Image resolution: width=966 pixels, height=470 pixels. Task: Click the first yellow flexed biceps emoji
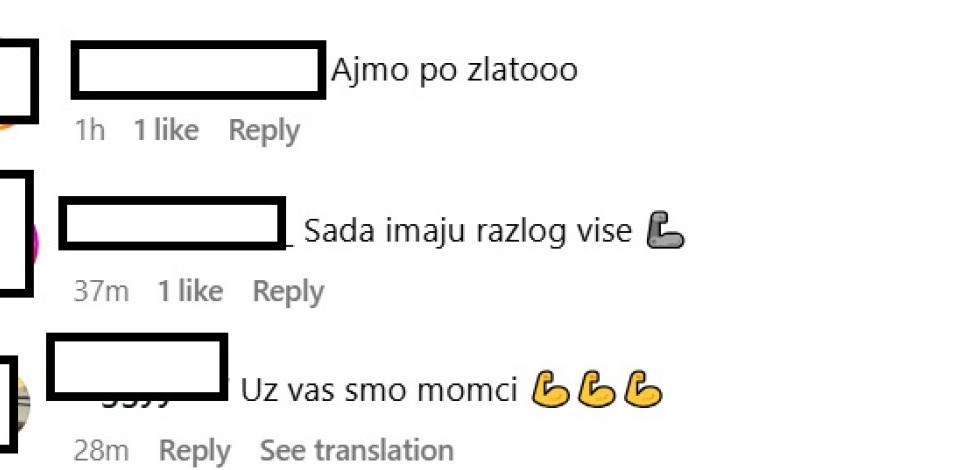pyautogui.click(x=550, y=389)
